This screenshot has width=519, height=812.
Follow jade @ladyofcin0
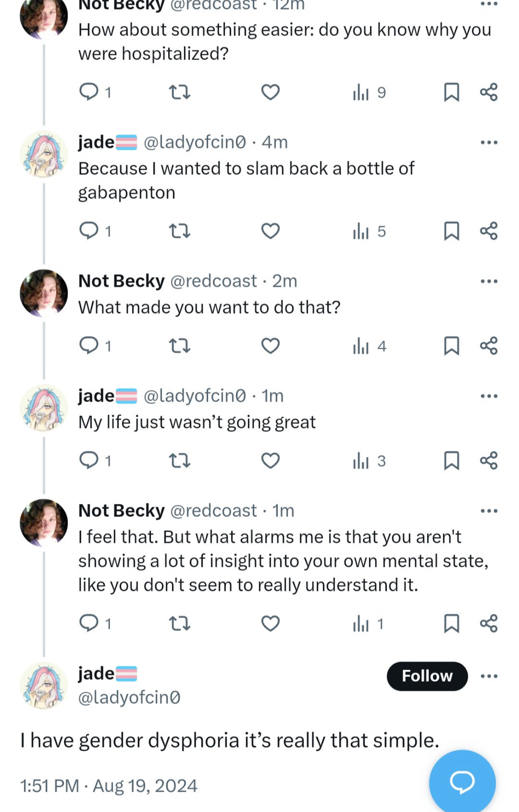(427, 676)
